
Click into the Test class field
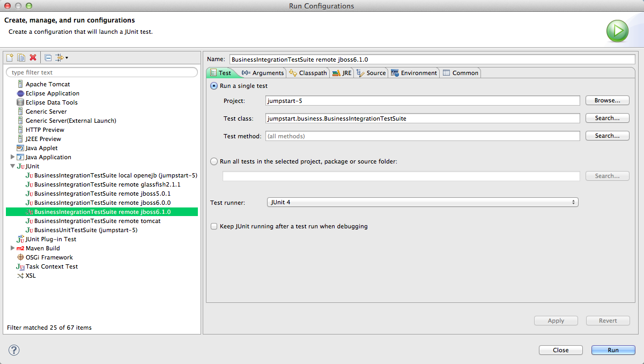[423, 118]
